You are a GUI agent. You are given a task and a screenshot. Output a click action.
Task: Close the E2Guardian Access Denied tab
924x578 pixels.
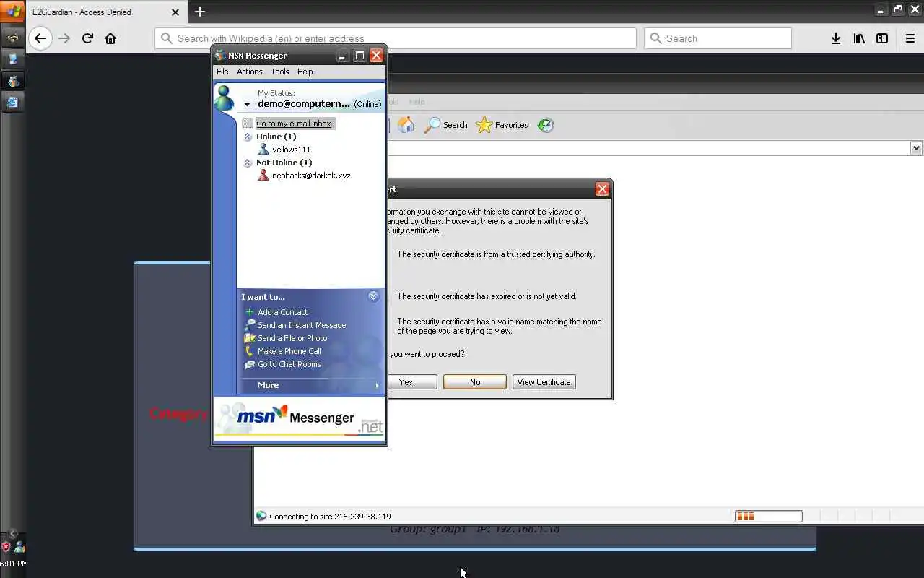175,12
